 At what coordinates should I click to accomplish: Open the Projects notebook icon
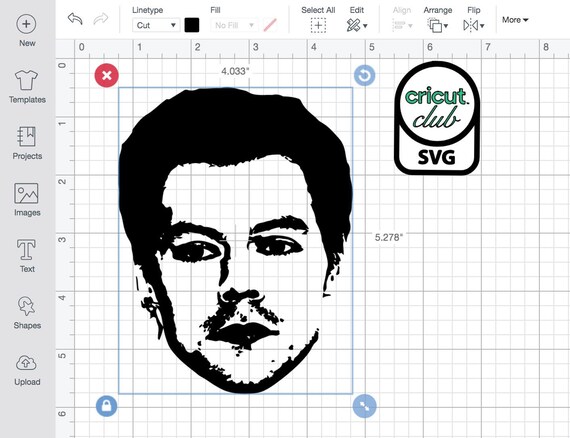27,136
